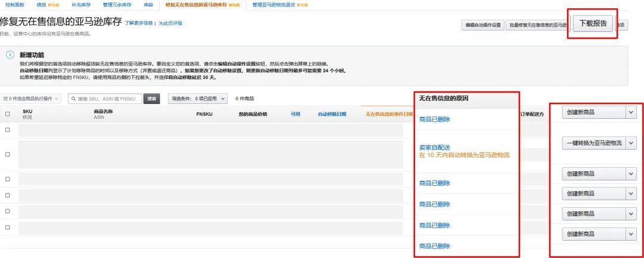Viewport: 644px width, 258px height.
Task: Click the 下载报告 button
Action: point(593,23)
